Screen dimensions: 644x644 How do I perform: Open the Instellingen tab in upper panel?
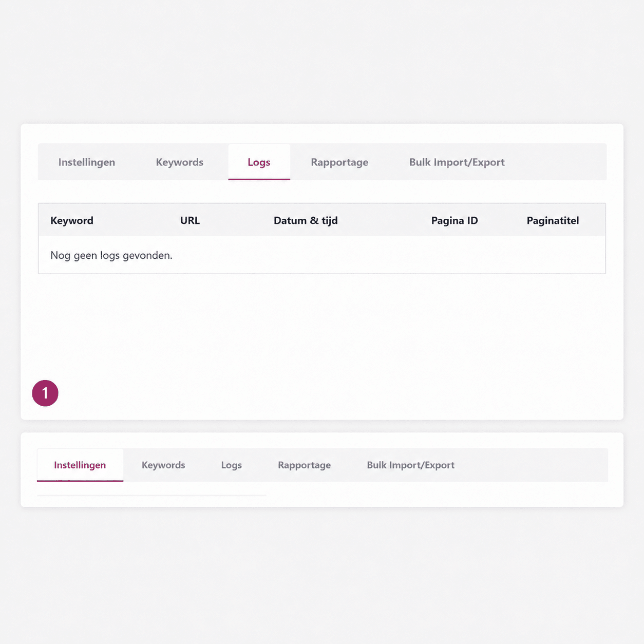(x=87, y=162)
